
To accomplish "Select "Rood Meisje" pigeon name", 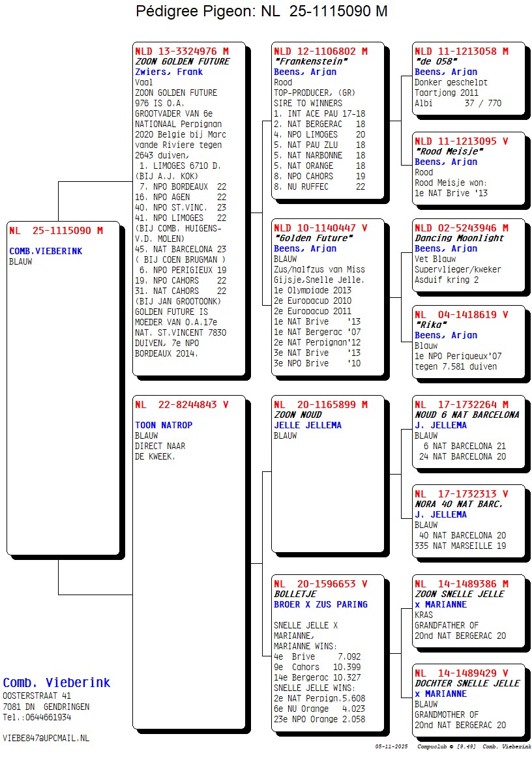I will [x=449, y=151].
